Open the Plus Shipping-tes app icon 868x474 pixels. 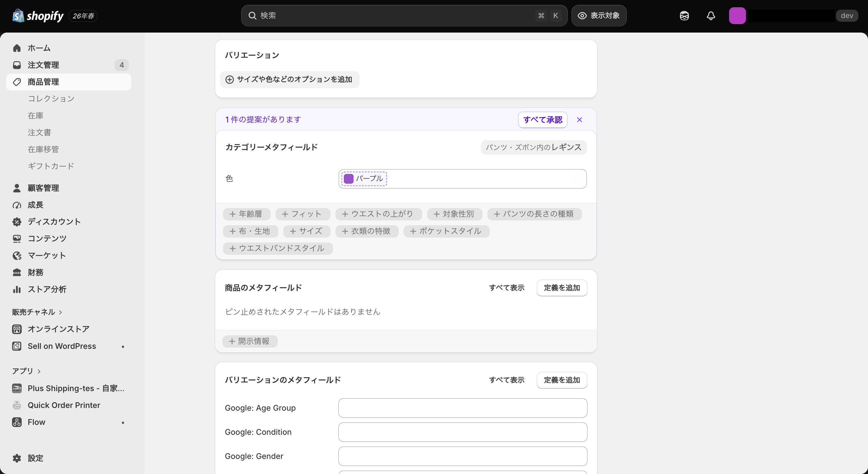(17, 388)
